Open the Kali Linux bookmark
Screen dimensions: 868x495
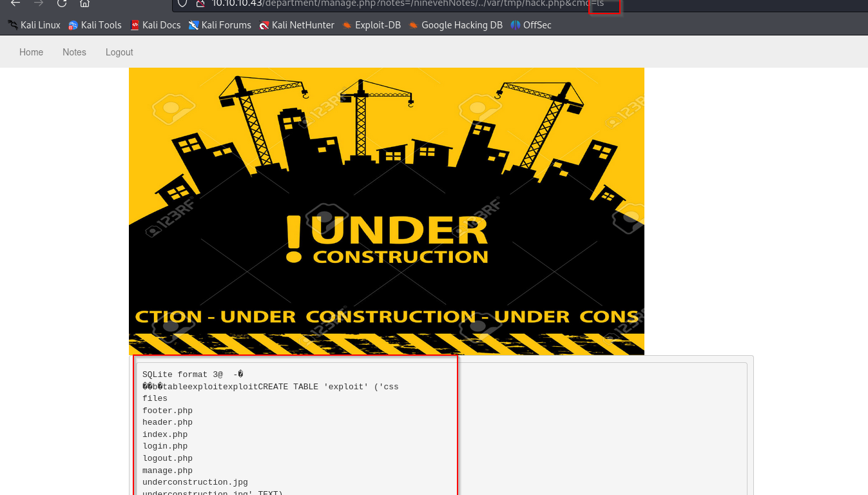click(34, 25)
